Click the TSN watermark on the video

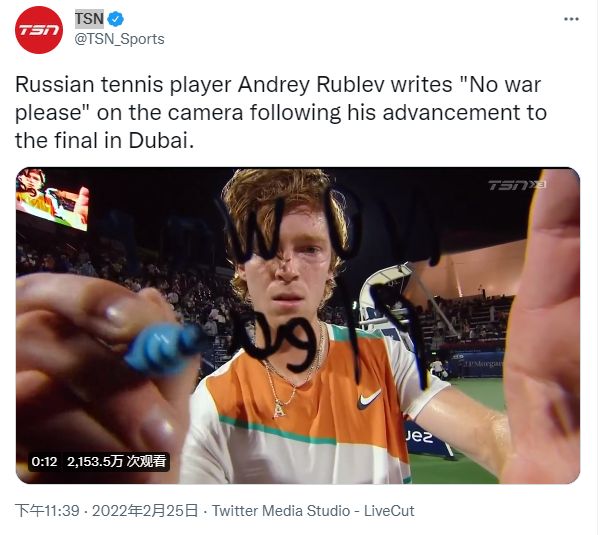coord(517,185)
